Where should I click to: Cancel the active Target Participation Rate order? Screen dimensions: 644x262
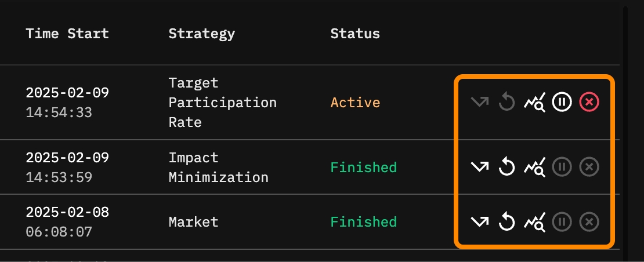589,103
